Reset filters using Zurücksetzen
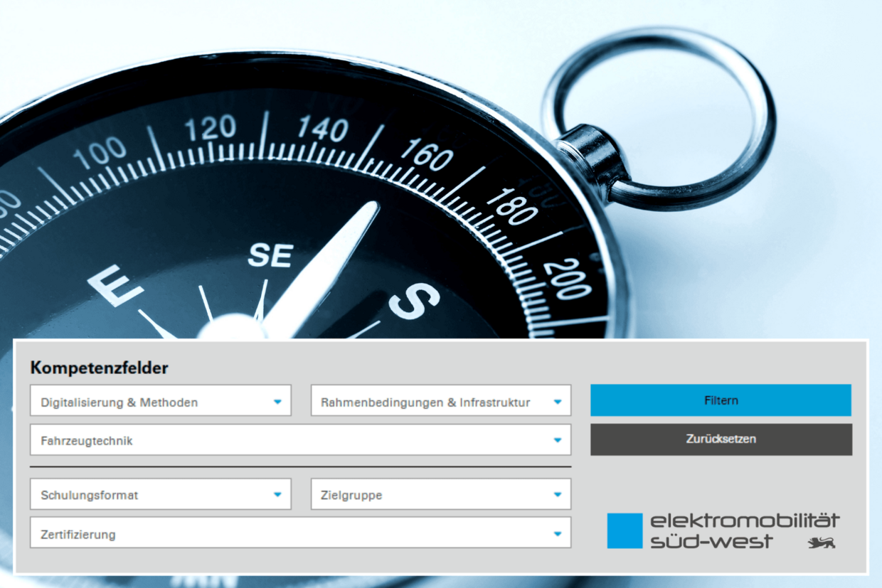Viewport: 882px width, 588px height. tap(721, 439)
